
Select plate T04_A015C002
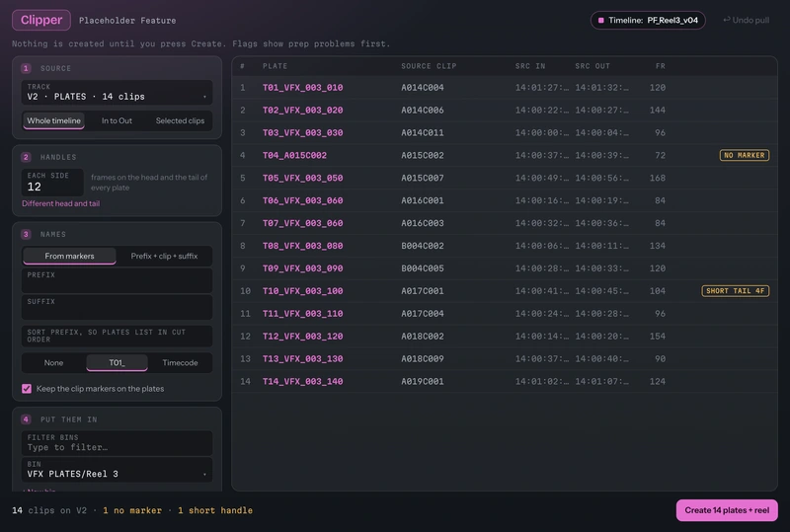[x=294, y=155]
